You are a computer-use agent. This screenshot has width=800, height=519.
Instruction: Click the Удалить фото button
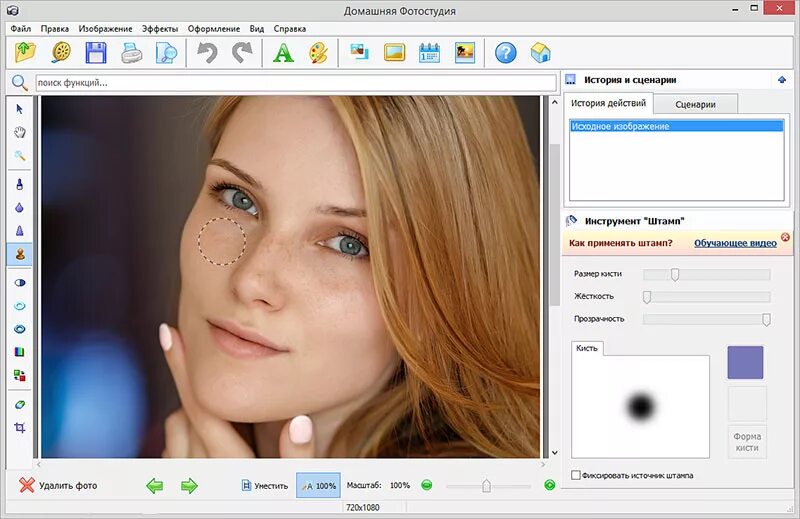58,485
